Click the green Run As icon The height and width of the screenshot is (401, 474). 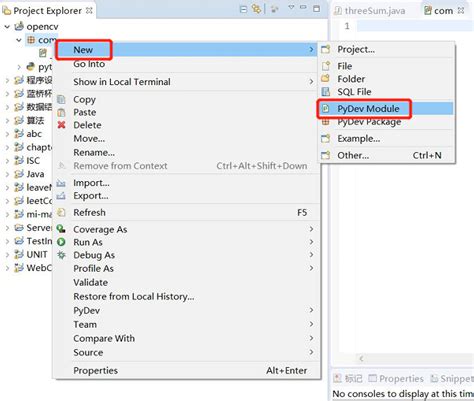pos(61,242)
